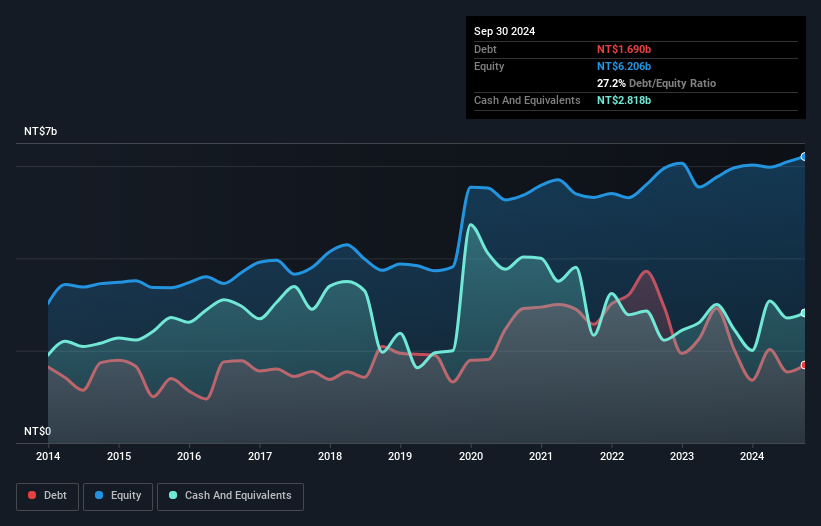
Task: Click the Sep 30 2024 tooltip date
Action: pyautogui.click(x=504, y=31)
